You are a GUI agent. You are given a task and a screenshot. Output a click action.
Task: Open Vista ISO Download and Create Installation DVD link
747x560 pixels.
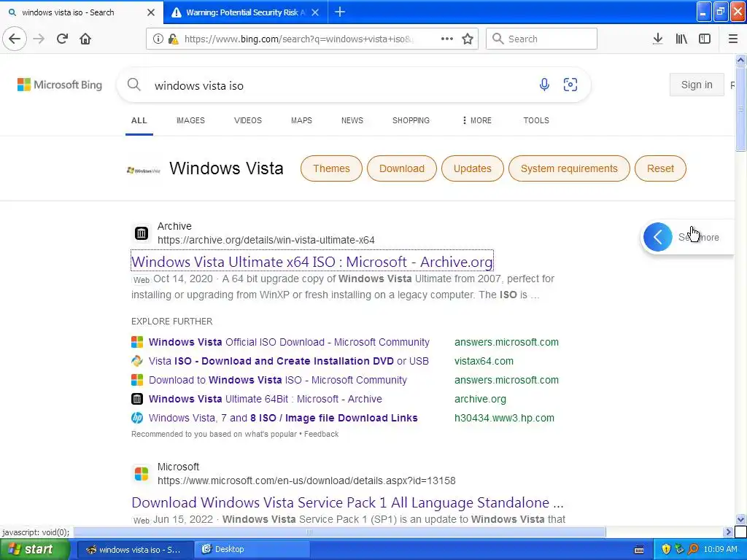pos(289,361)
